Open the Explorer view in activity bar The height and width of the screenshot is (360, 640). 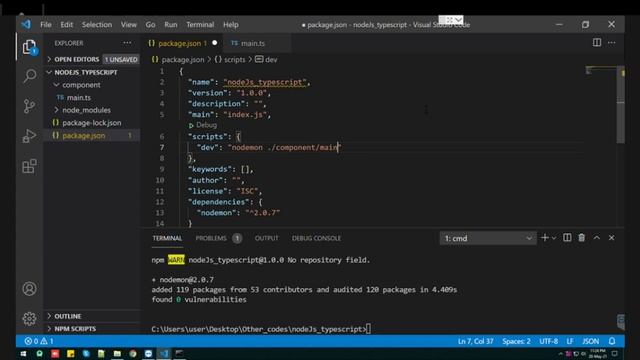29,47
